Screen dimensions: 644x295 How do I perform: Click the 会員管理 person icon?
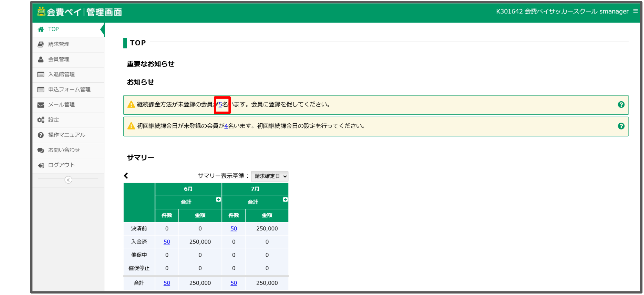click(41, 59)
